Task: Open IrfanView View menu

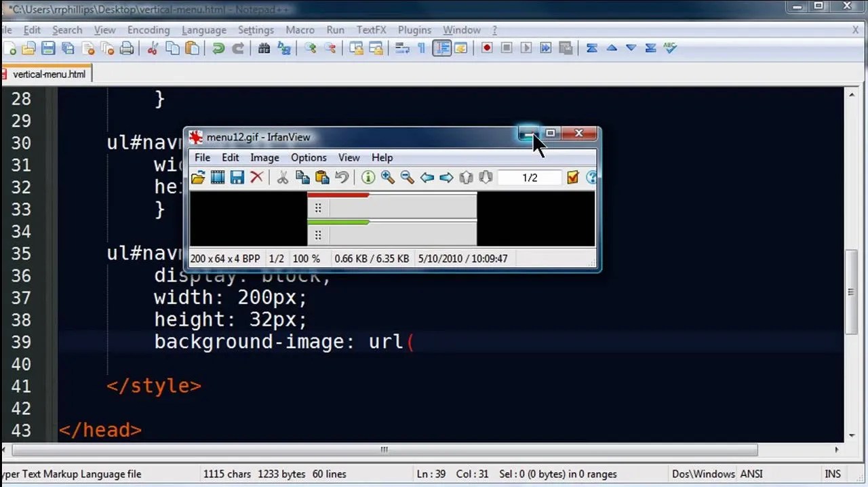Action: click(349, 157)
